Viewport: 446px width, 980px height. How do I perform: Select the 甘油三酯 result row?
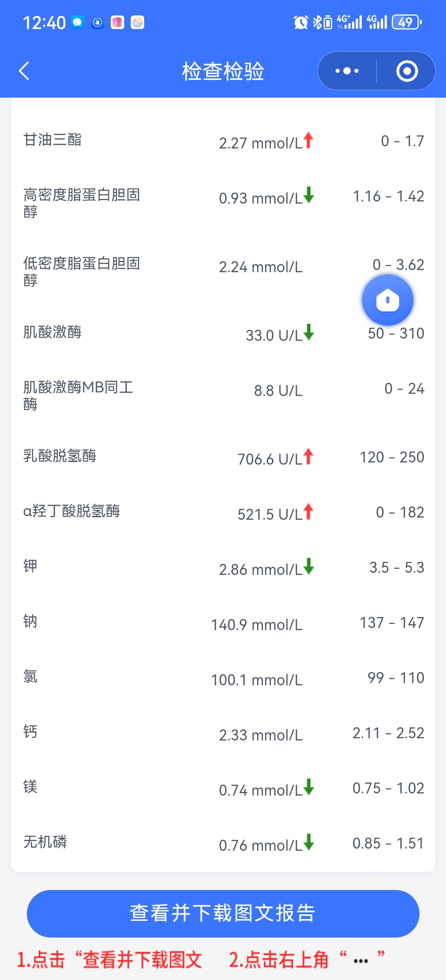coord(223,141)
